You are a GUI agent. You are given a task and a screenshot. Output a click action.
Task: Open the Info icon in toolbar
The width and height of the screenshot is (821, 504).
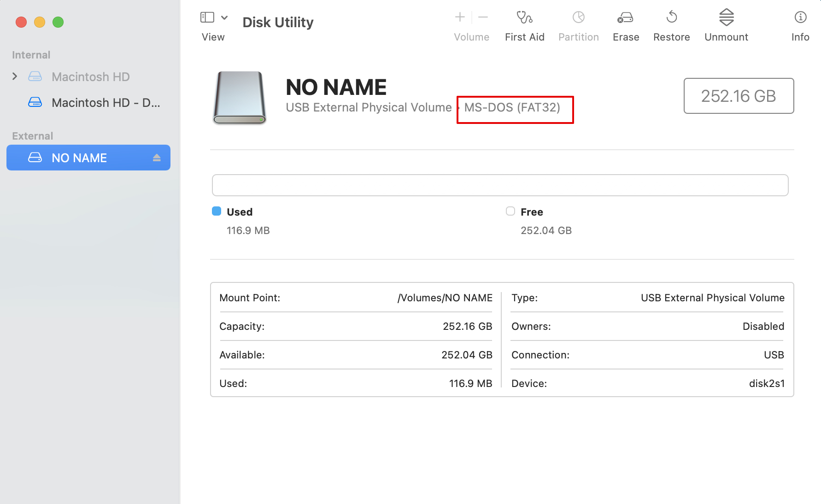click(x=801, y=18)
